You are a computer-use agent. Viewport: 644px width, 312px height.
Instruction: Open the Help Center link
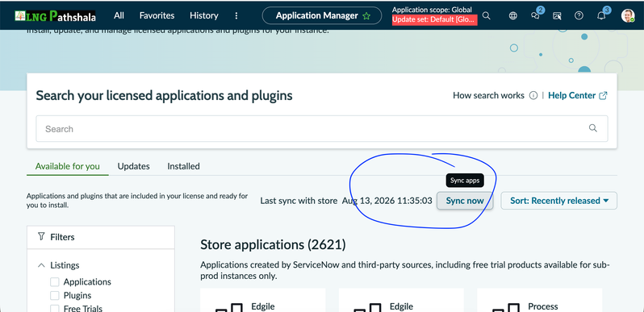571,95
